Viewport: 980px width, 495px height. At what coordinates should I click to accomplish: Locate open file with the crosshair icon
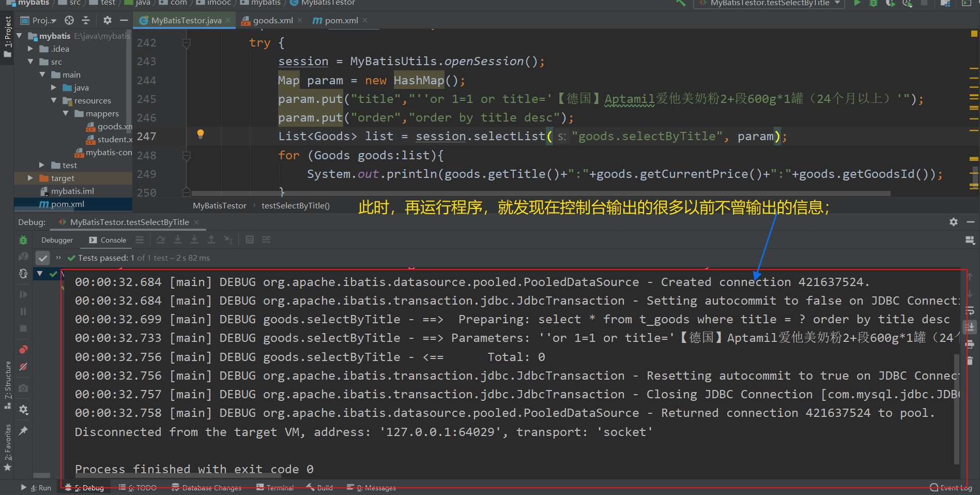pyautogui.click(x=69, y=20)
